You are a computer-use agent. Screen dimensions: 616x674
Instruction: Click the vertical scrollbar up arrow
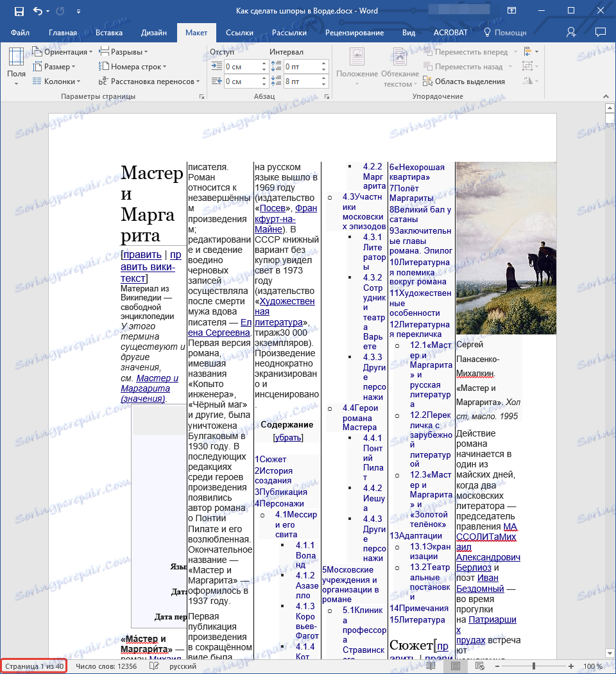609,108
